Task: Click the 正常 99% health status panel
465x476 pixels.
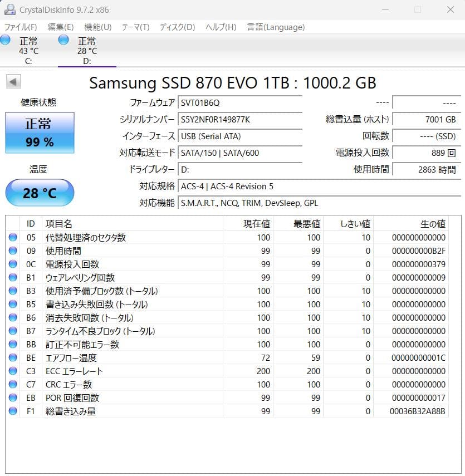Action: point(39,133)
